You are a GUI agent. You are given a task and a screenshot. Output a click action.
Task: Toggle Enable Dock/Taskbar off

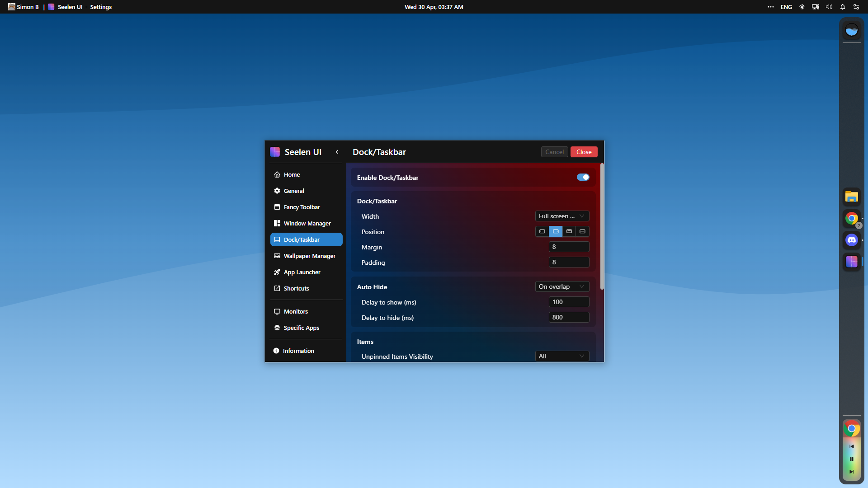coord(583,177)
